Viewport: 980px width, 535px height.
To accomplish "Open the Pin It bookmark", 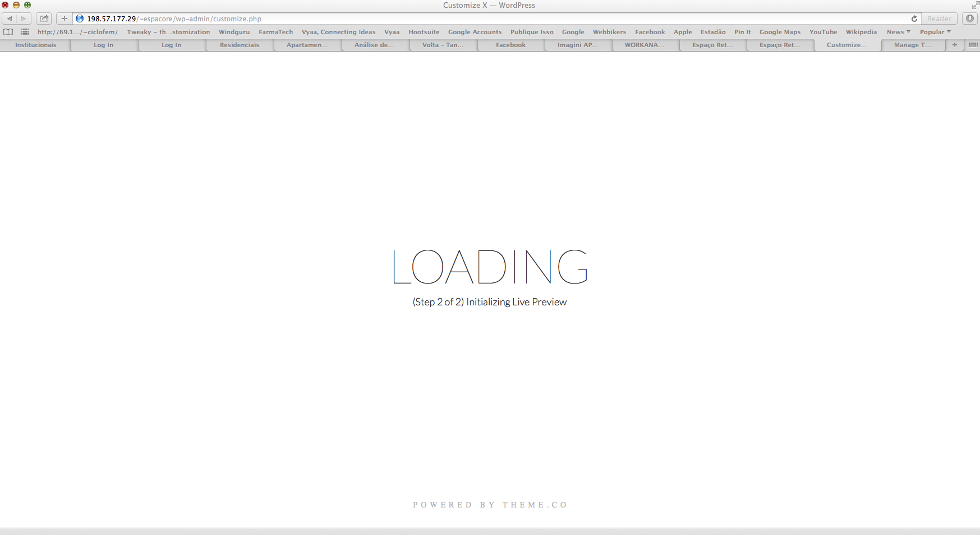I will (x=742, y=32).
